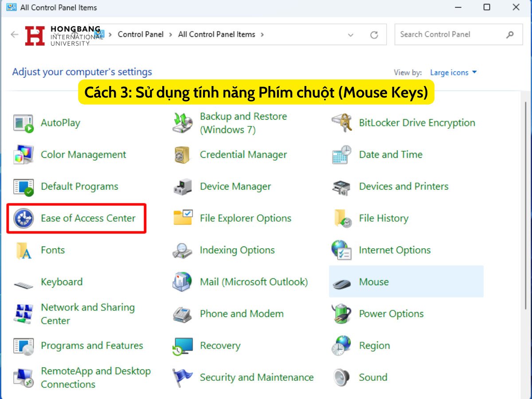The image size is (532, 399).
Task: Open Backup and Restore (Windows 7)
Action: tap(243, 123)
